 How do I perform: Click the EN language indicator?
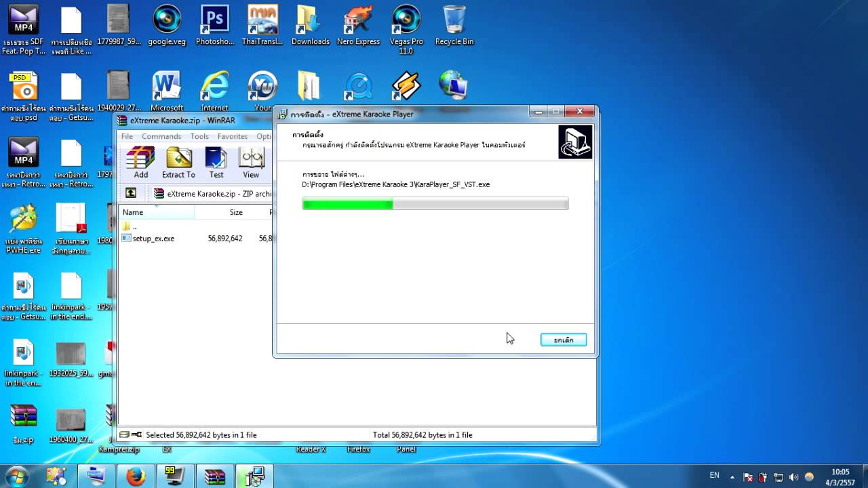tap(715, 476)
